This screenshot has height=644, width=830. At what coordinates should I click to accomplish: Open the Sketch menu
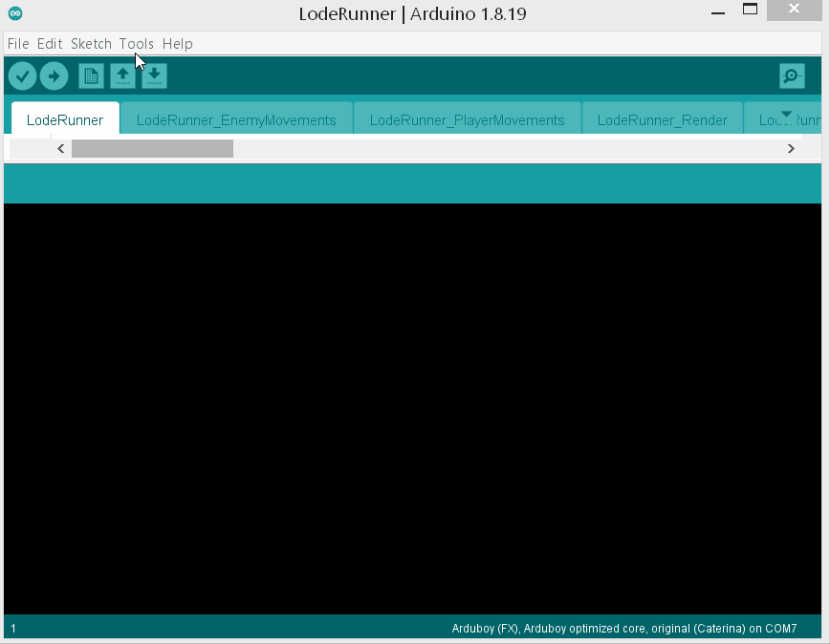pos(91,44)
